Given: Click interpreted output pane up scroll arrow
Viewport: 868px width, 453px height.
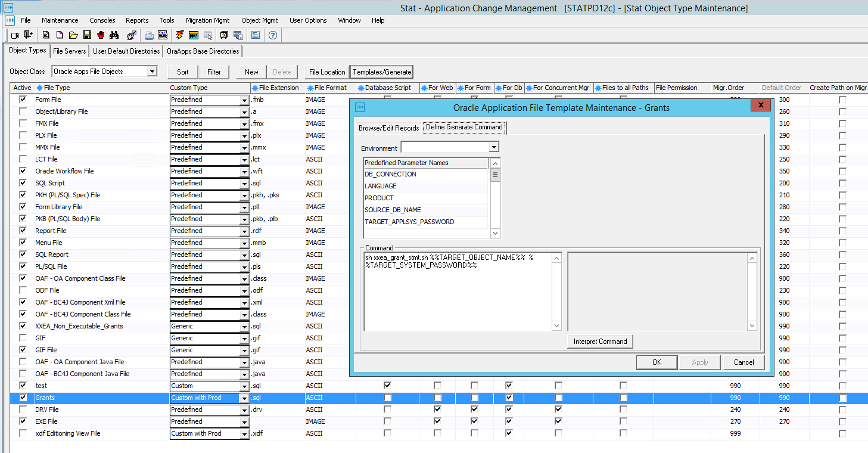Looking at the screenshot, I should pyautogui.click(x=752, y=258).
